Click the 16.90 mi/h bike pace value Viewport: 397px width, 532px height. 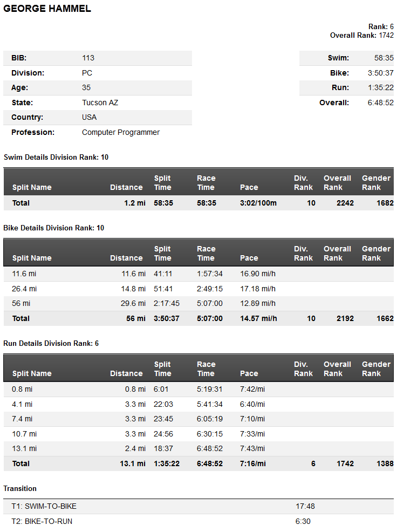[x=258, y=274]
